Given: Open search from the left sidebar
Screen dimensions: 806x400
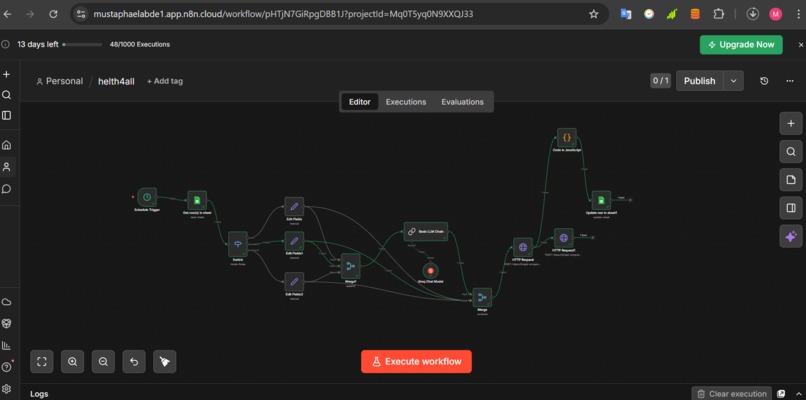Looking at the screenshot, I should 7,95.
